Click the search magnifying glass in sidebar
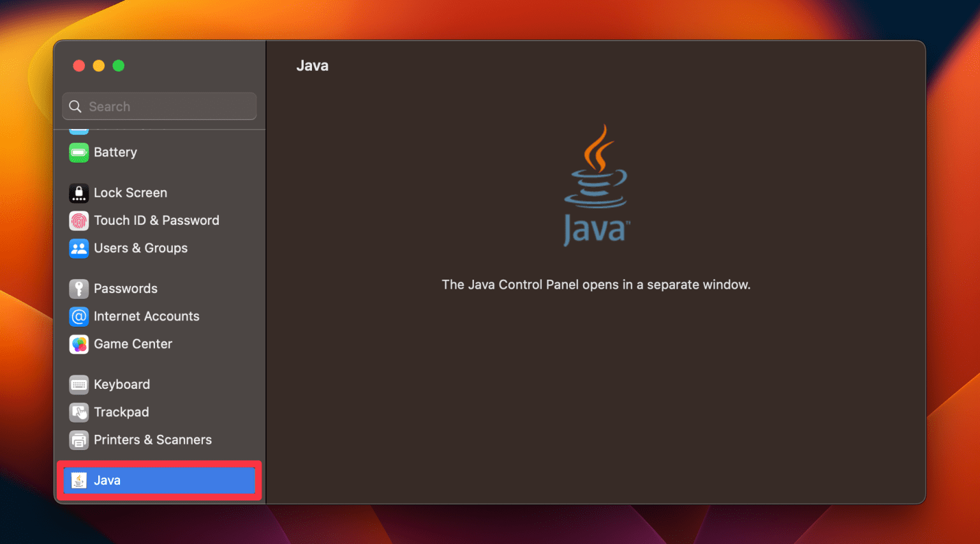Image resolution: width=980 pixels, height=544 pixels. tap(75, 106)
